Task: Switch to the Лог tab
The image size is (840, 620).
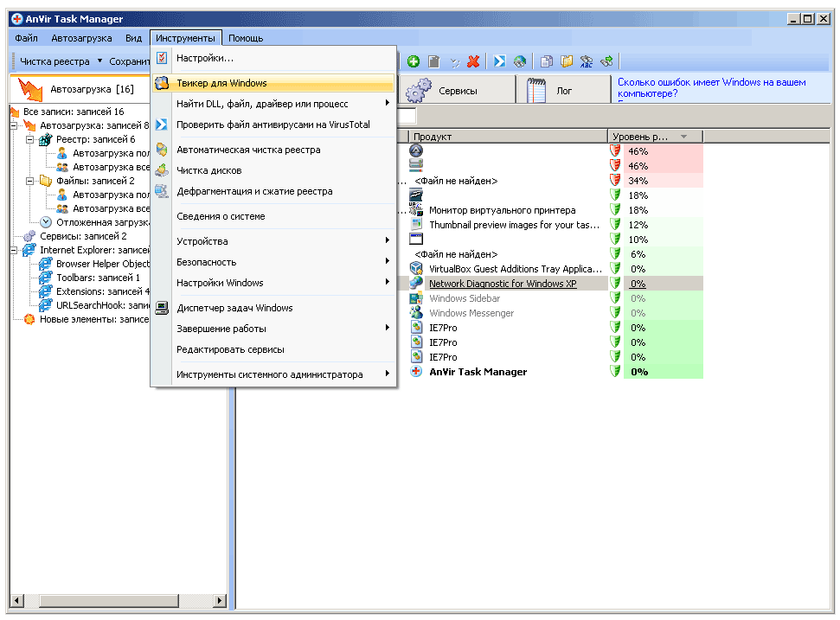Action: pos(563,90)
